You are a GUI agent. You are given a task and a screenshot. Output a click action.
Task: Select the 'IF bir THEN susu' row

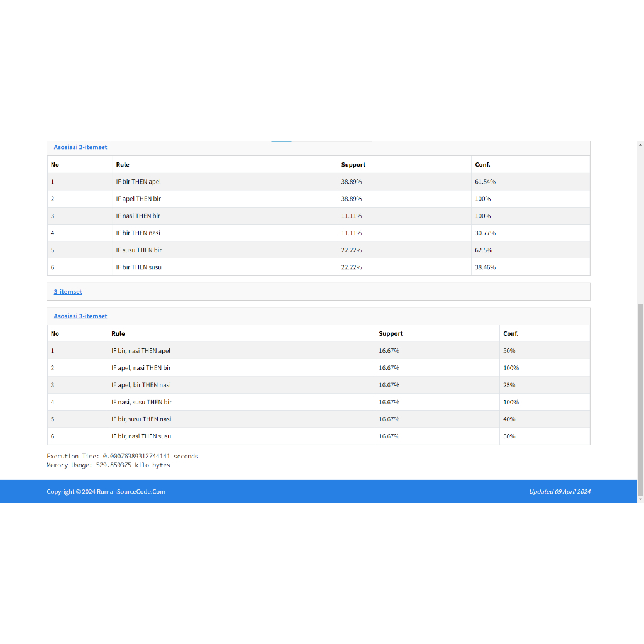(x=138, y=267)
